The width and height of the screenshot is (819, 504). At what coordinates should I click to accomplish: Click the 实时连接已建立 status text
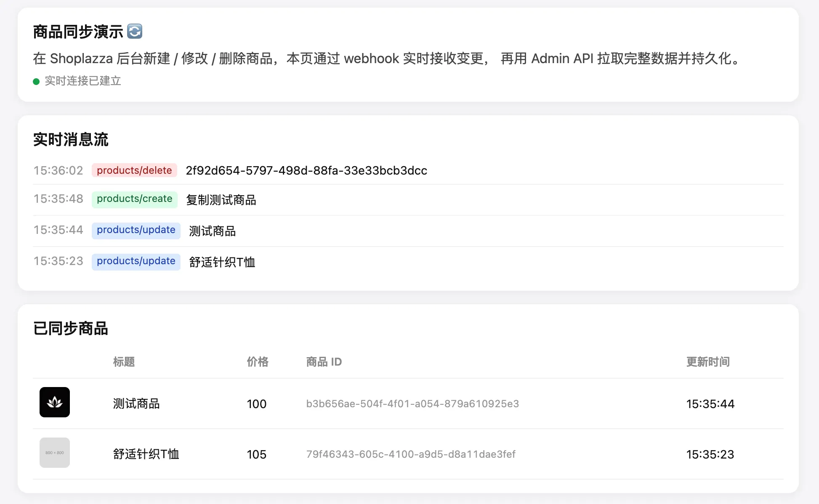83,81
